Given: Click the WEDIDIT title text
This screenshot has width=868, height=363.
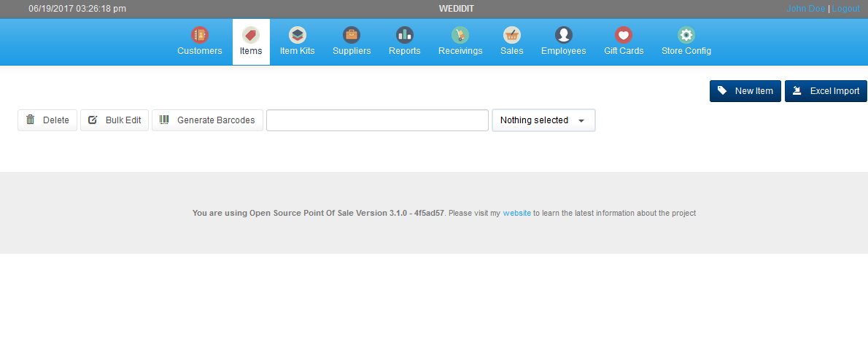Looking at the screenshot, I should tap(456, 9).
